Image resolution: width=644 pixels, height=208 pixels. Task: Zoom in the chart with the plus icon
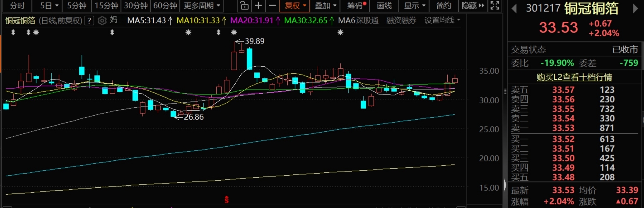tap(258, 6)
